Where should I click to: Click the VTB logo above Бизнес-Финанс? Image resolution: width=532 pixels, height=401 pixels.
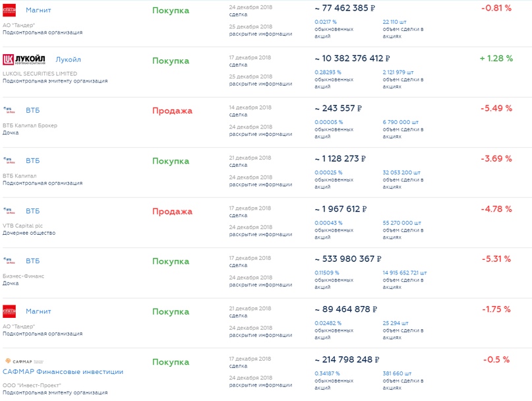(x=9, y=261)
